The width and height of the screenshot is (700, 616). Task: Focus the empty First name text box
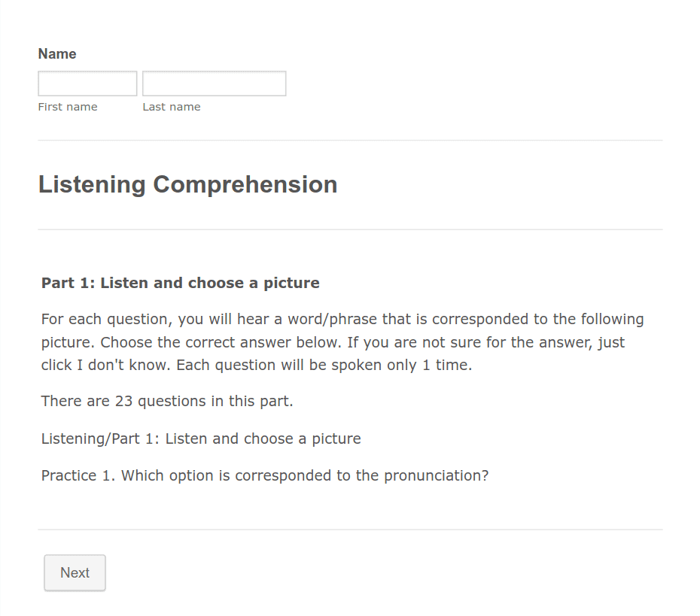click(x=87, y=83)
